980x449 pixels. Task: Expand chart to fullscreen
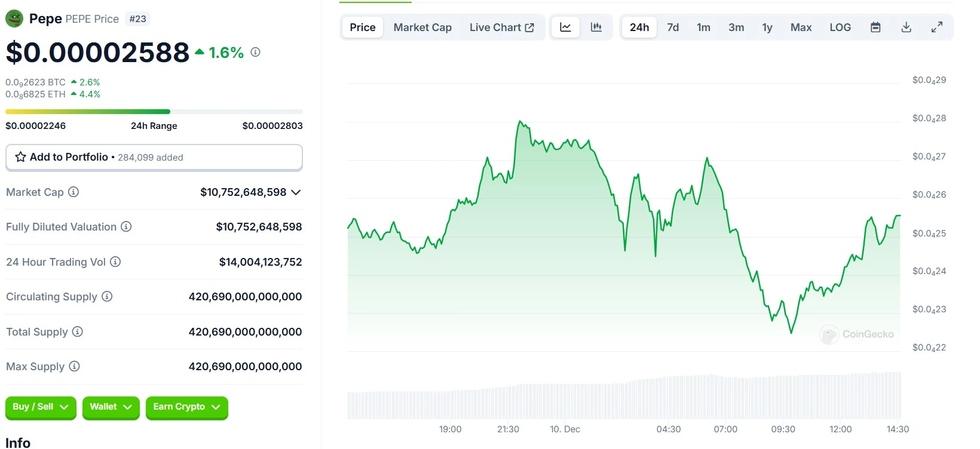pyautogui.click(x=937, y=27)
